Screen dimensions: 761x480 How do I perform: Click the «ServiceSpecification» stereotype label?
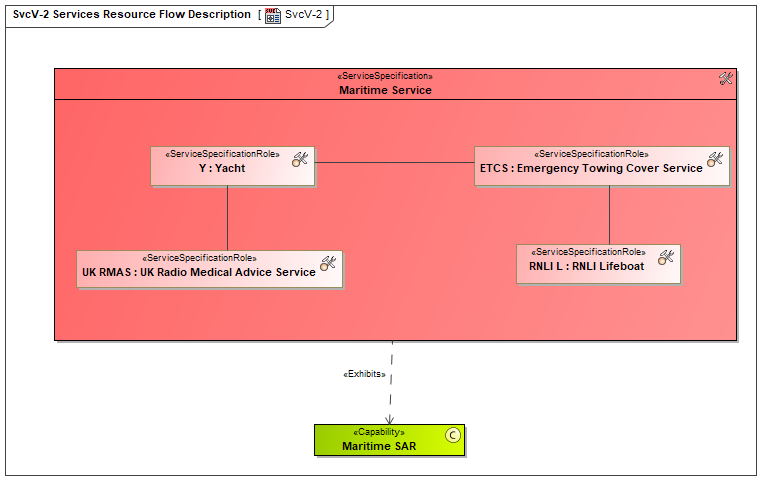(x=385, y=76)
